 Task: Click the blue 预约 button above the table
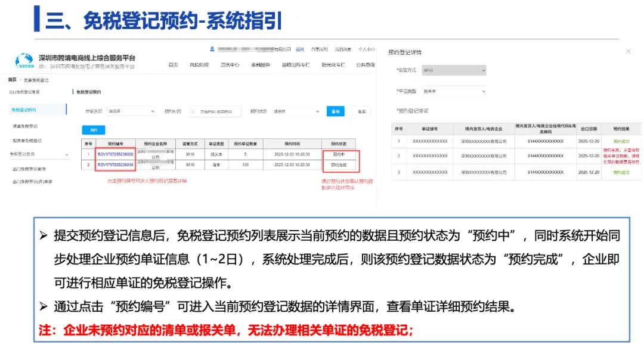pos(93,129)
